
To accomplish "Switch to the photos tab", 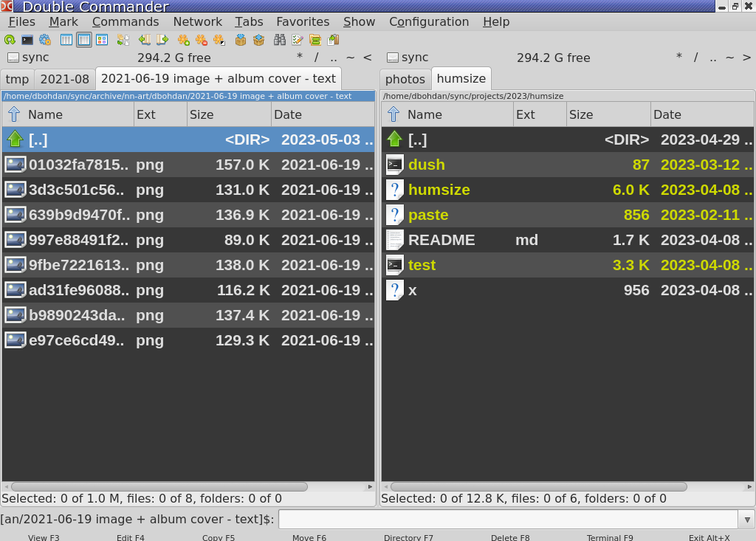I will pos(405,78).
